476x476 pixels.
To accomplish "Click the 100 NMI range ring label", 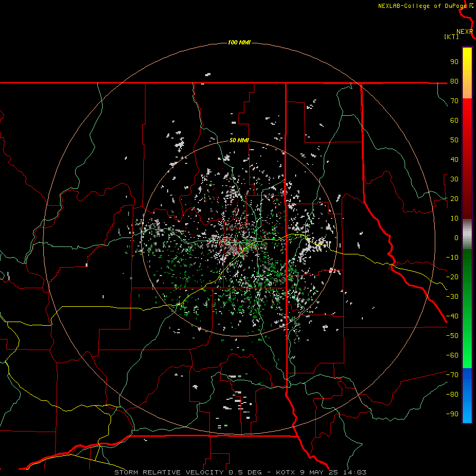I will (239, 42).
